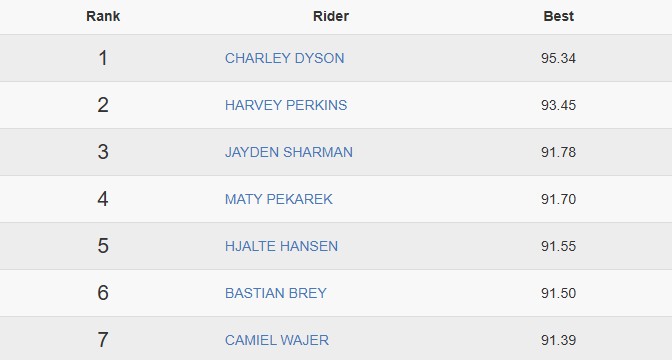Select the 91.50 best score
Screen dimensions: 672x360
(558, 293)
